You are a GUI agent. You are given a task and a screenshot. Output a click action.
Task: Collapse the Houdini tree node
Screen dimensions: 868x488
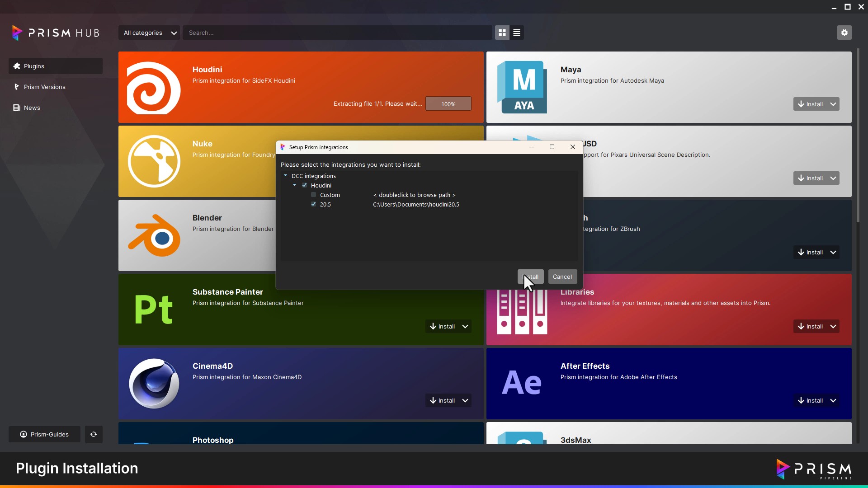point(294,185)
